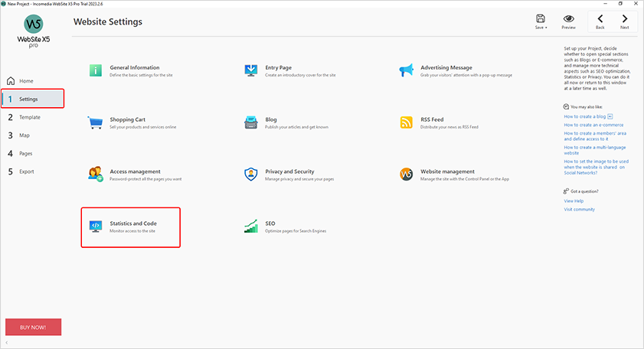Click the orange RSS Feed icon

coord(406,122)
